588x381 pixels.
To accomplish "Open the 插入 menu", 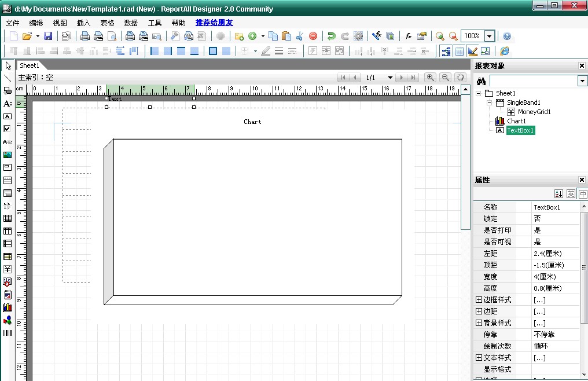I will [83, 23].
